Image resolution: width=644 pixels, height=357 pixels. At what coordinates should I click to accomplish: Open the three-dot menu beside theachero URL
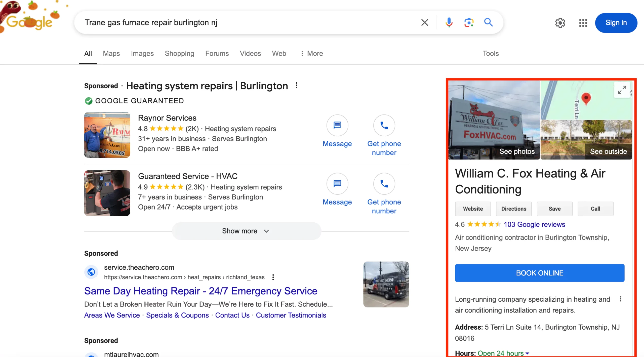pos(273,277)
